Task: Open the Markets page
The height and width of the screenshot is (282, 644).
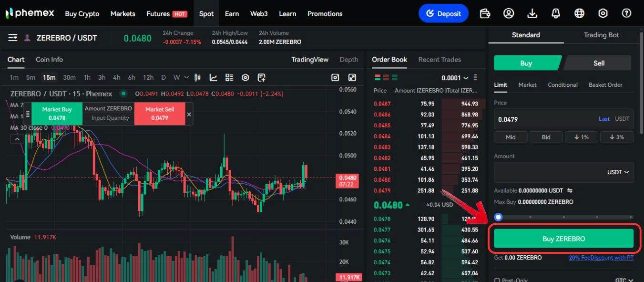Action: point(123,13)
